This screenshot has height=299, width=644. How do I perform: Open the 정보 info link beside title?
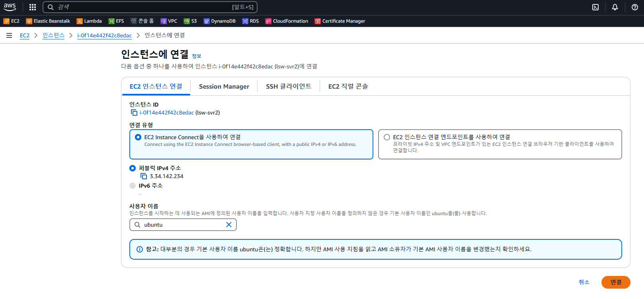coord(197,56)
